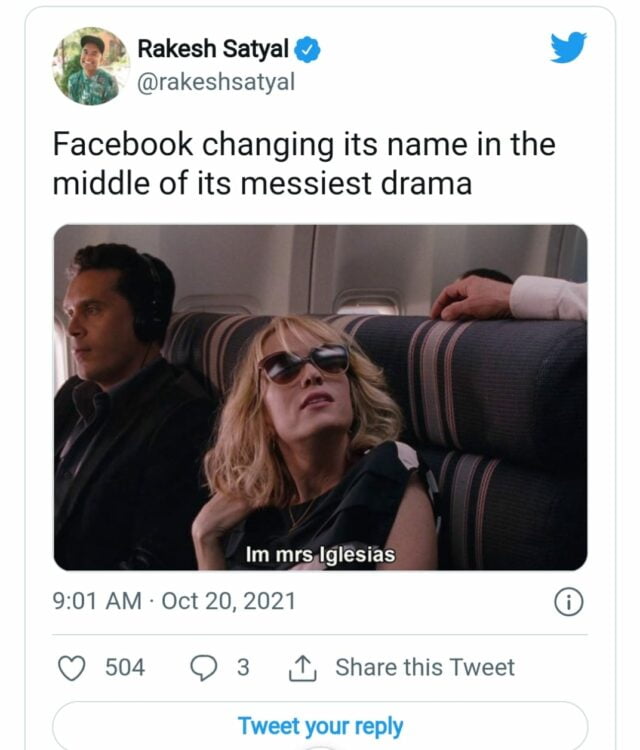Screen dimensions: 640x750
Task: Open the "9:01 AM · Oct 20, 2021" timestamp
Action: pyautogui.click(x=173, y=602)
